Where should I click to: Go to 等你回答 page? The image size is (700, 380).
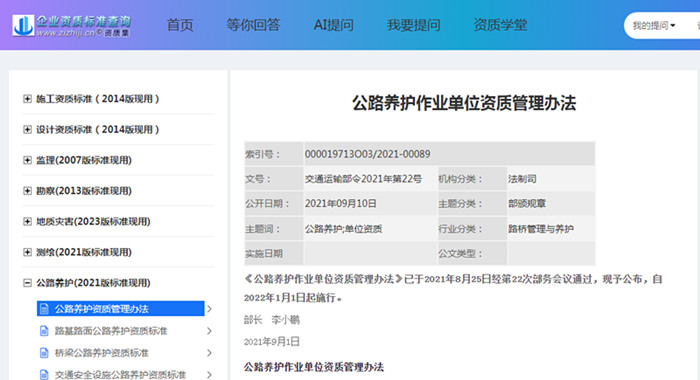tap(253, 25)
